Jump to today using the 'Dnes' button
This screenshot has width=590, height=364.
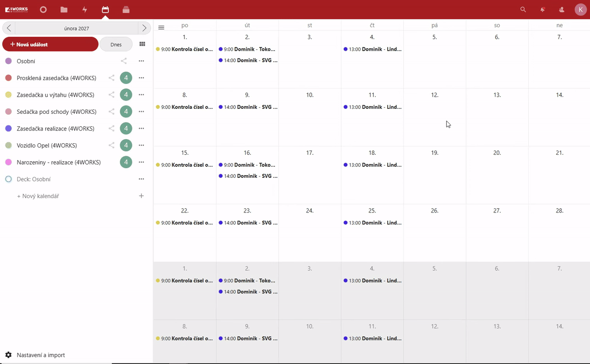click(116, 44)
